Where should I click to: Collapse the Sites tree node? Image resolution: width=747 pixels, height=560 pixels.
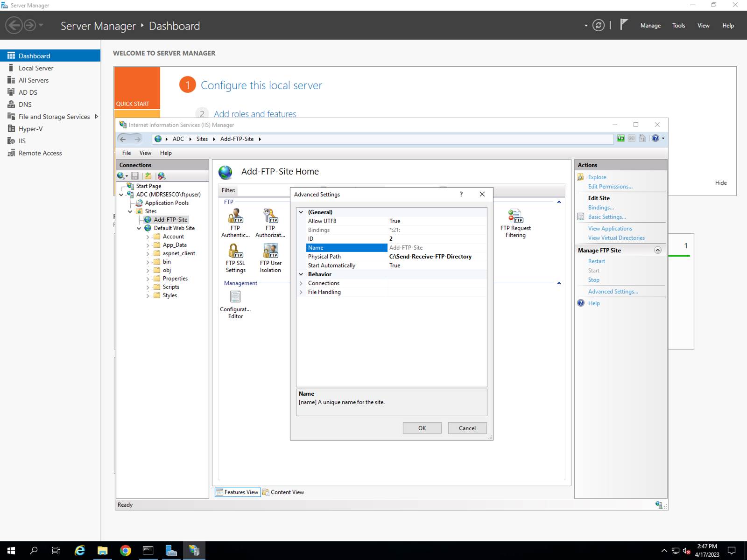click(x=130, y=211)
